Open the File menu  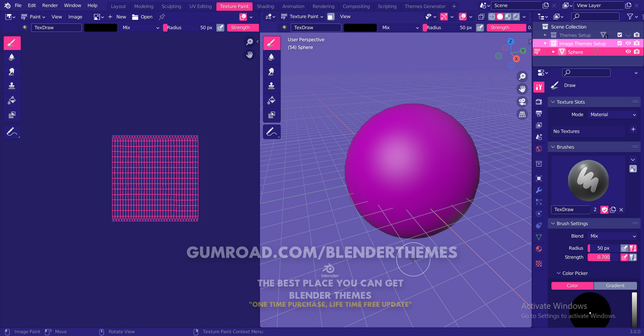(18, 5)
